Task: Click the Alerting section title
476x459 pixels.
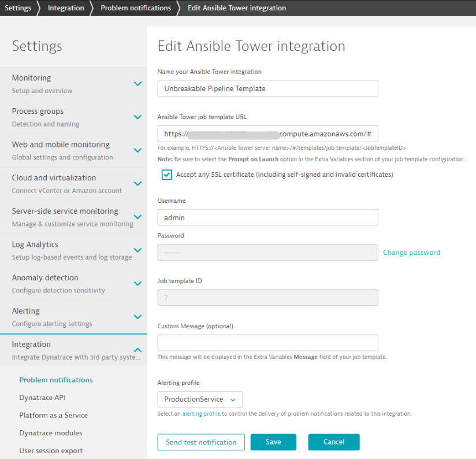Action: pos(26,311)
